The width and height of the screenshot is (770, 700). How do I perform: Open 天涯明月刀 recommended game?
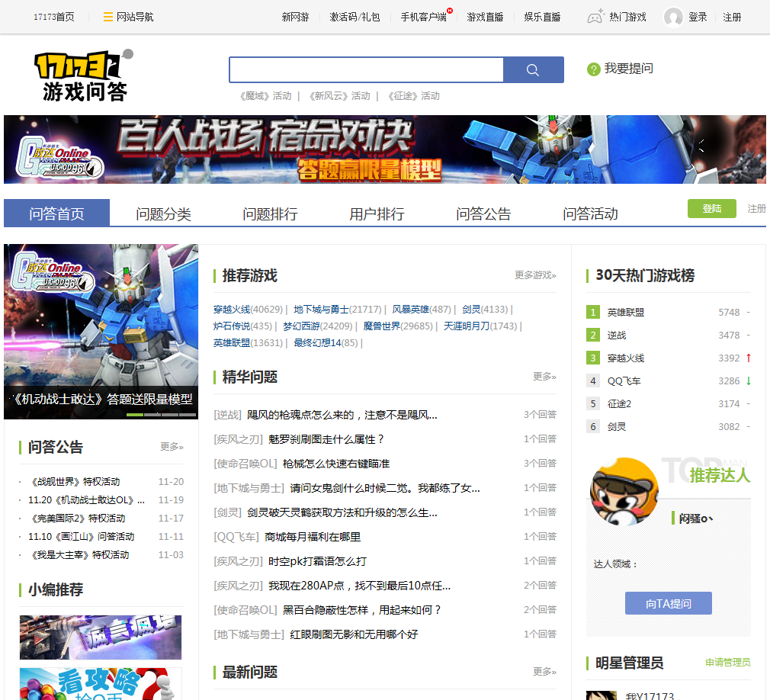click(467, 326)
